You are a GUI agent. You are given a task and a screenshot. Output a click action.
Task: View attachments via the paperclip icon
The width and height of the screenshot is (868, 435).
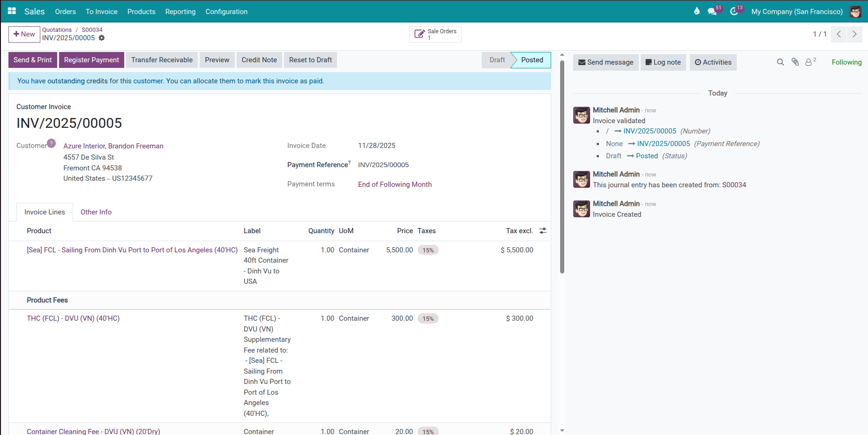pyautogui.click(x=795, y=62)
